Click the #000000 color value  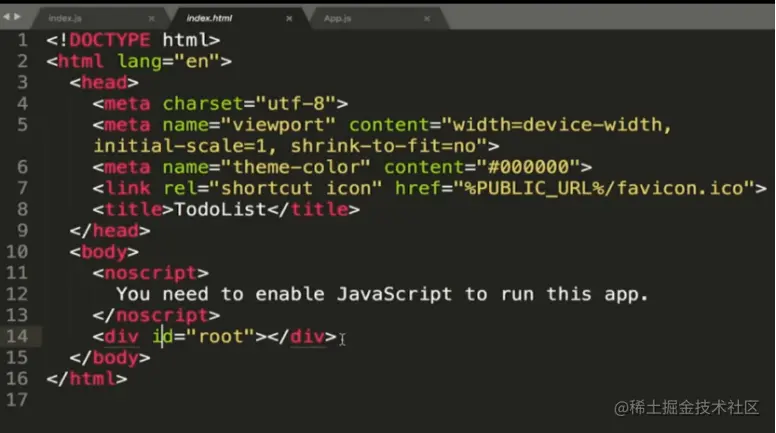[x=528, y=167]
